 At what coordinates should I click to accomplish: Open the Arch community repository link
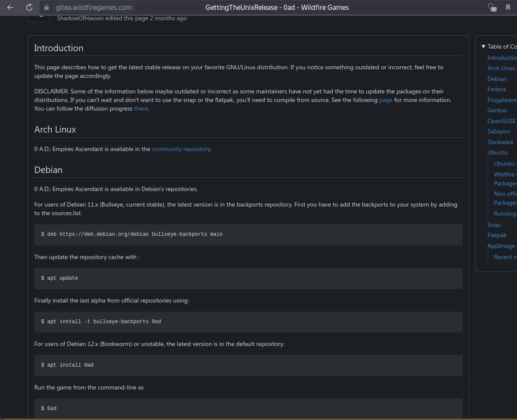181,149
